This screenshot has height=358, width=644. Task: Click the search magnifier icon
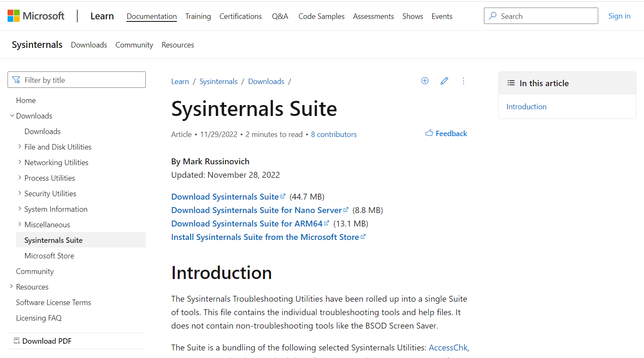click(x=493, y=16)
